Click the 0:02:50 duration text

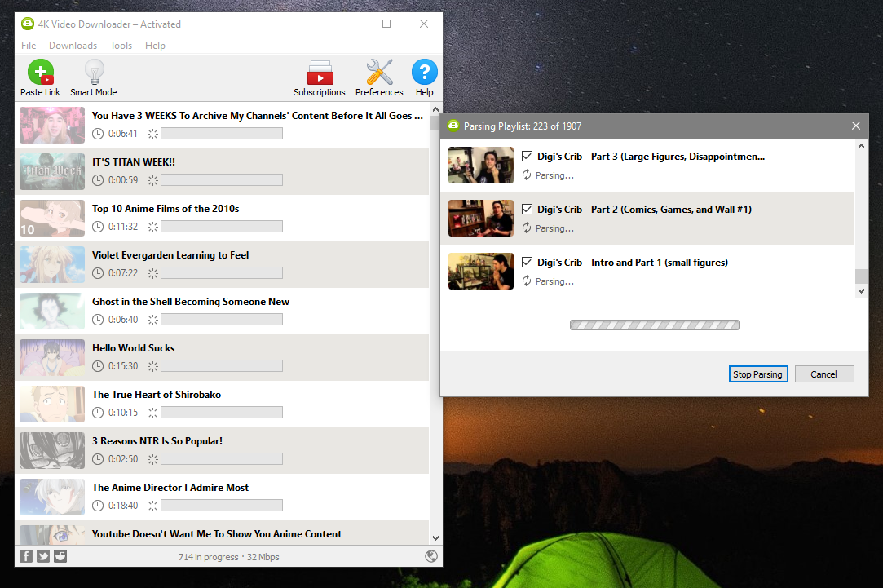pyautogui.click(x=123, y=459)
